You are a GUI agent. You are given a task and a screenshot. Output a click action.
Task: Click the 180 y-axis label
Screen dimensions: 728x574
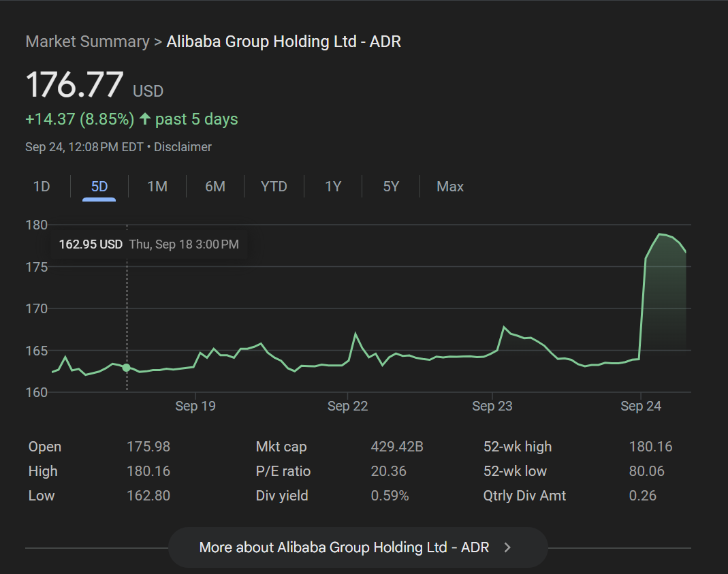[37, 225]
